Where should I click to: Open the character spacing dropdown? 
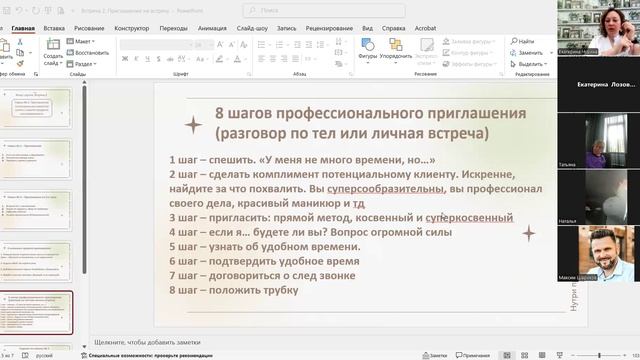[x=184, y=59]
